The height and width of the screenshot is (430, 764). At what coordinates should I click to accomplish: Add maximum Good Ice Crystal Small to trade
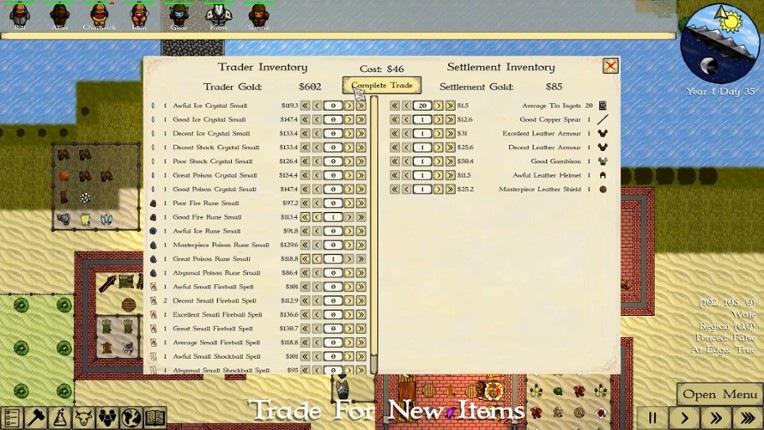pos(361,120)
